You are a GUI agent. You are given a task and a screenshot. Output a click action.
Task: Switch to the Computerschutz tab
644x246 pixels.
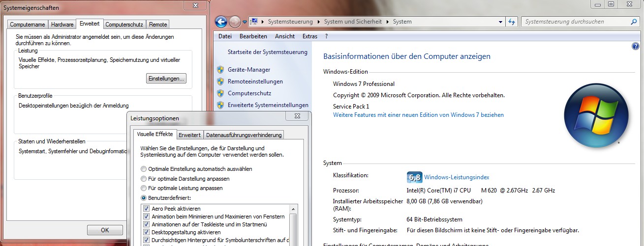coord(124,24)
